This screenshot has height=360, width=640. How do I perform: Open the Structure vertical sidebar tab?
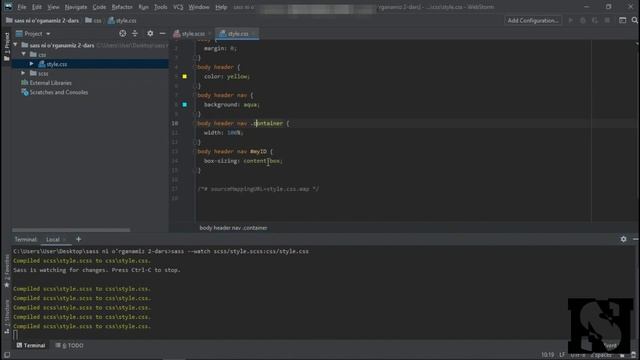point(6,317)
